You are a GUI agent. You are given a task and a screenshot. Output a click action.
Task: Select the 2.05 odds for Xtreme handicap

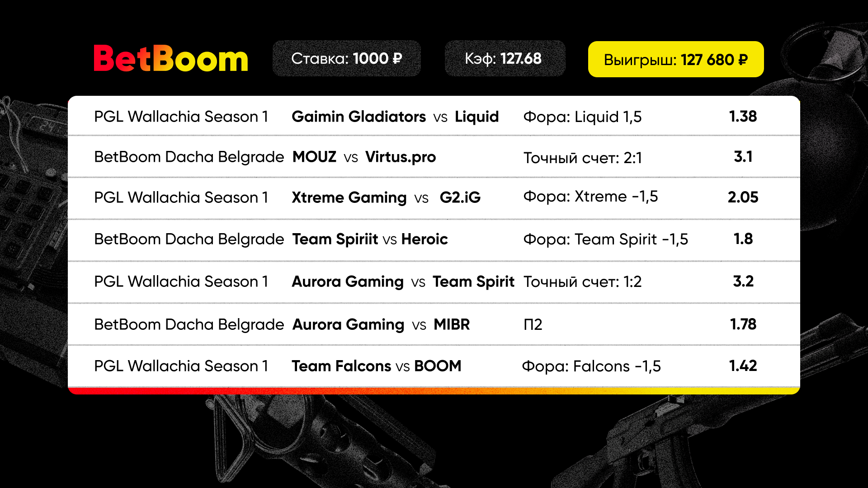(743, 197)
